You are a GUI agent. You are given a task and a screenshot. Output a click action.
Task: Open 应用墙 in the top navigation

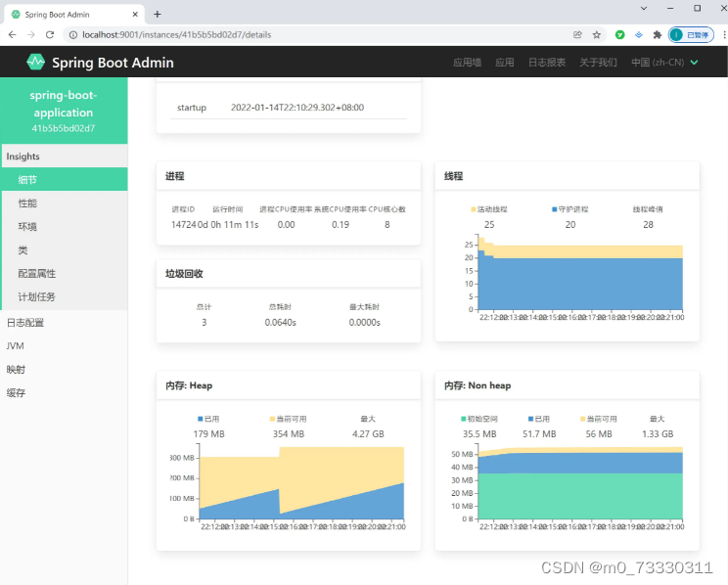click(x=467, y=63)
